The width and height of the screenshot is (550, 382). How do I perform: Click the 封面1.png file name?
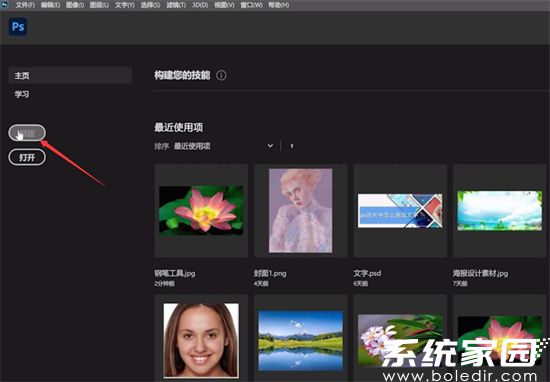tap(270, 273)
